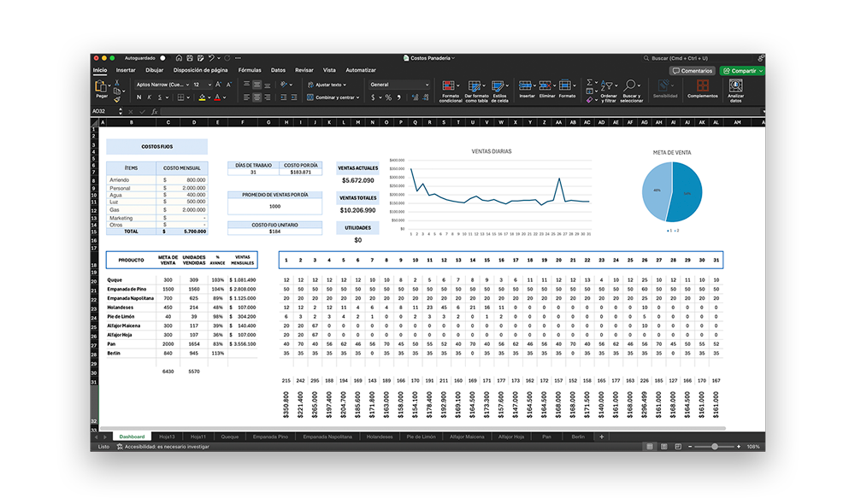Click the Undo arrow icon
Viewport: 855px width, 504px height.
point(211,58)
